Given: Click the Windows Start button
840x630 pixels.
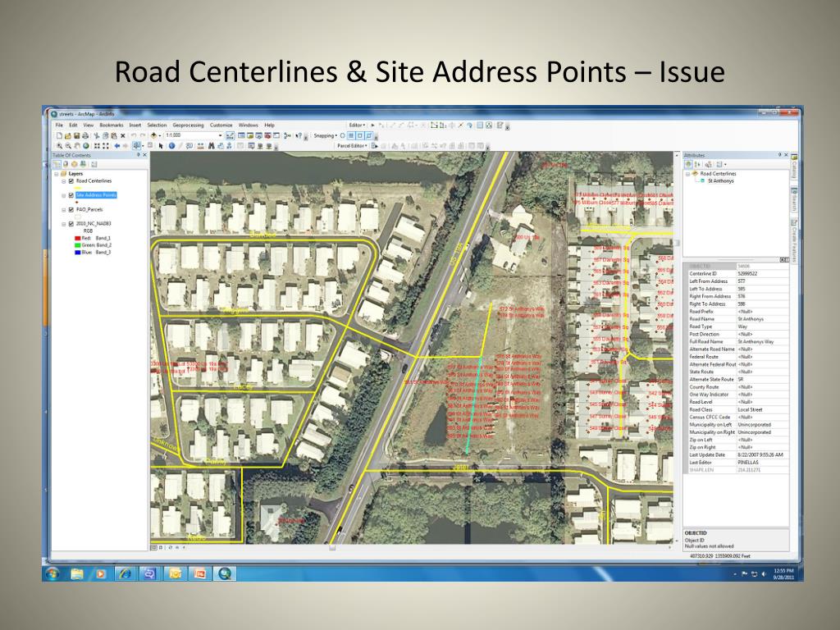Looking at the screenshot, I should [x=52, y=574].
